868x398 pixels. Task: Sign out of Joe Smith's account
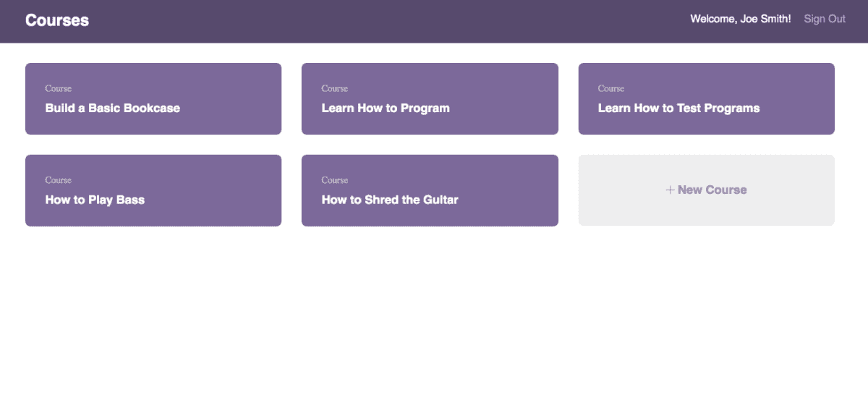pyautogui.click(x=825, y=19)
